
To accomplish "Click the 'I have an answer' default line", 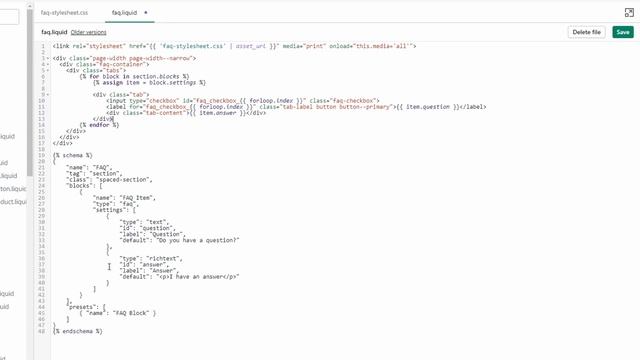I will click(x=180, y=277).
